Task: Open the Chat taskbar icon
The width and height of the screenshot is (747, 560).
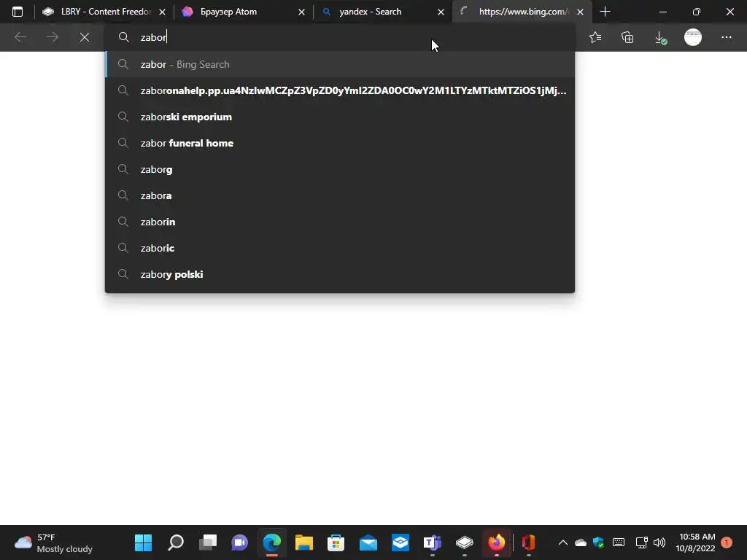Action: pos(239,542)
